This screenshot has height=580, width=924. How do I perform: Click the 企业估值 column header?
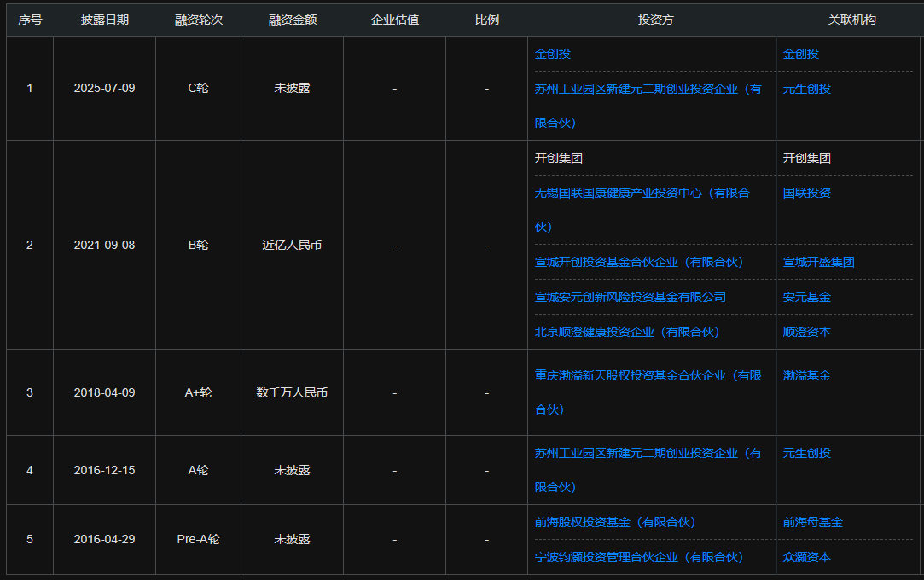coord(395,20)
